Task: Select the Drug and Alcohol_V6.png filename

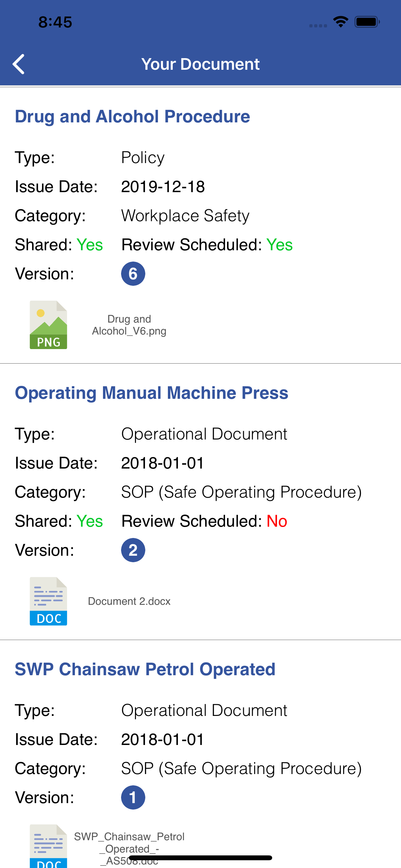Action: click(x=129, y=325)
